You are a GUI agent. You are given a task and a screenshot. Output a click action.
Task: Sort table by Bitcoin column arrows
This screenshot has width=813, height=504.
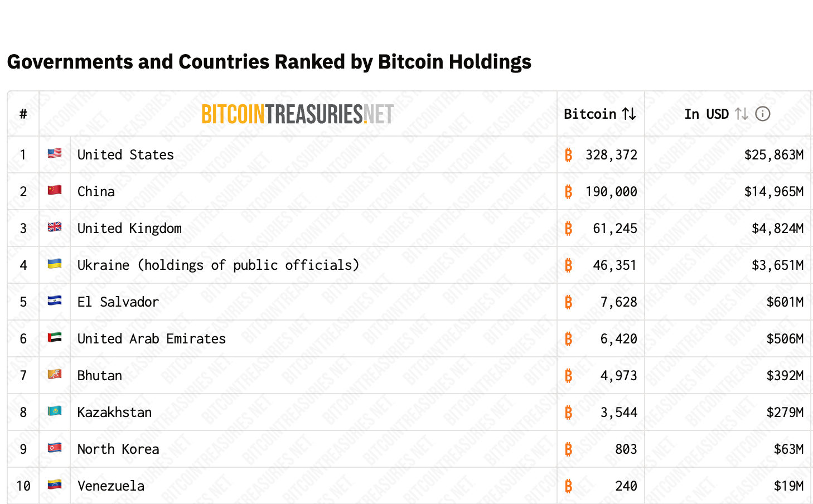point(629,114)
